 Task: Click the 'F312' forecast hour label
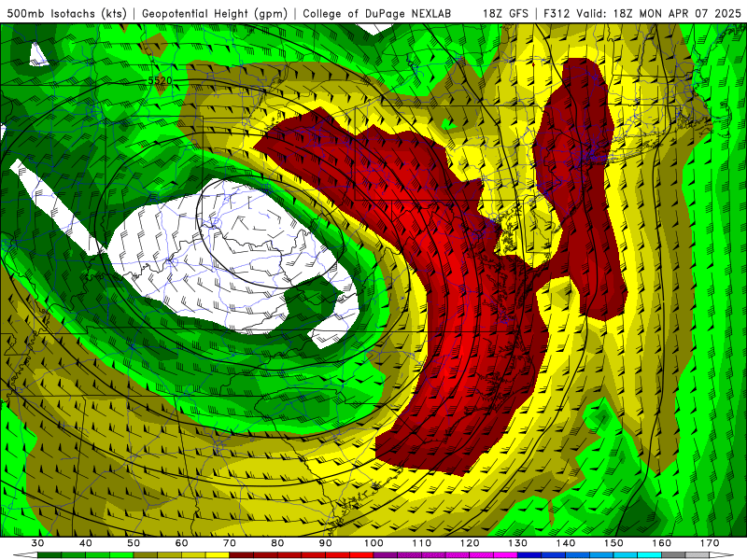pos(557,14)
